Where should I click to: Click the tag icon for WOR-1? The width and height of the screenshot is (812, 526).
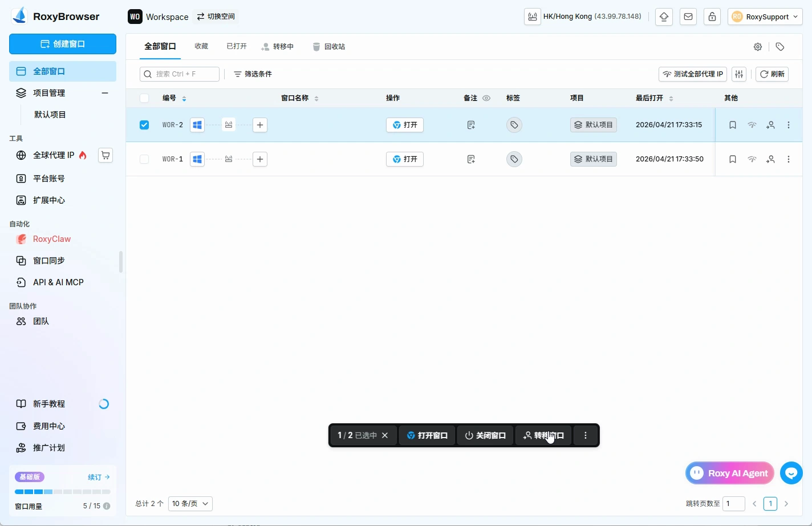[x=514, y=159]
